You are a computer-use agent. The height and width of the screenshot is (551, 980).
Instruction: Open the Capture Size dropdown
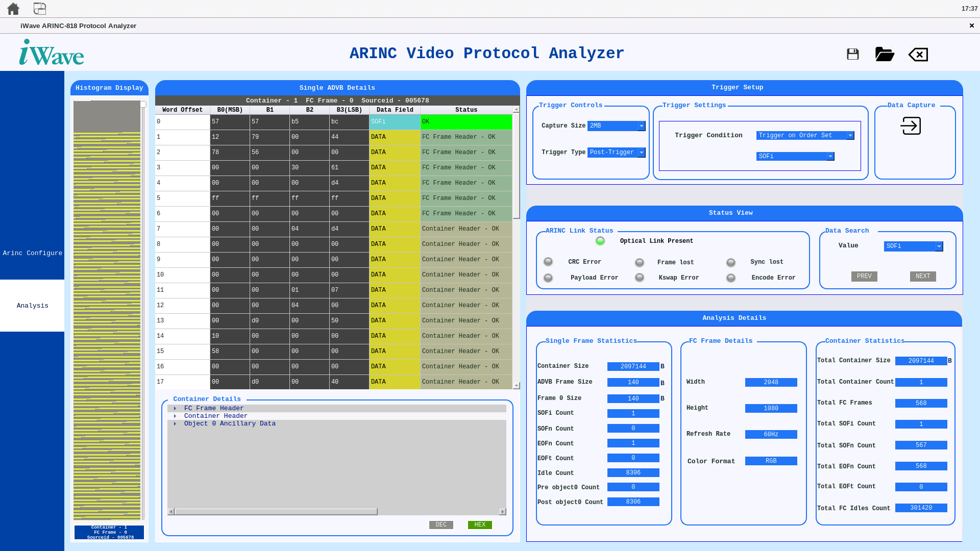coord(617,126)
